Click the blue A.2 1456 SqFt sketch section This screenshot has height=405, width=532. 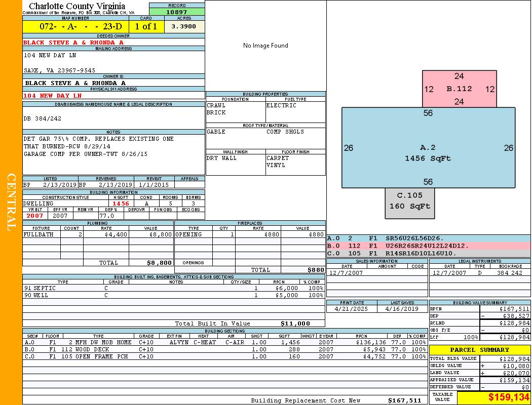[x=428, y=148]
